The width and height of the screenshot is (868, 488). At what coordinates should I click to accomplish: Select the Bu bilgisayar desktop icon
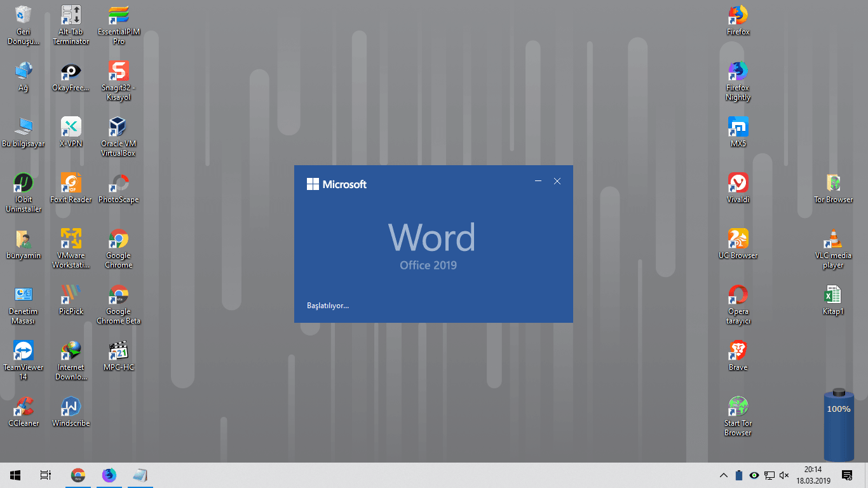[x=23, y=133]
